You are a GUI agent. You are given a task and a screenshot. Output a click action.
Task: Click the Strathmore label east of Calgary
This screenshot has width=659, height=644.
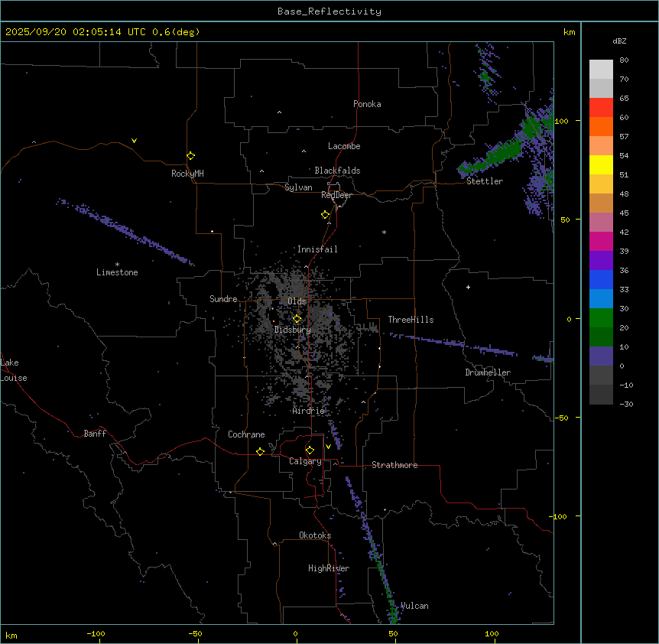coord(394,465)
